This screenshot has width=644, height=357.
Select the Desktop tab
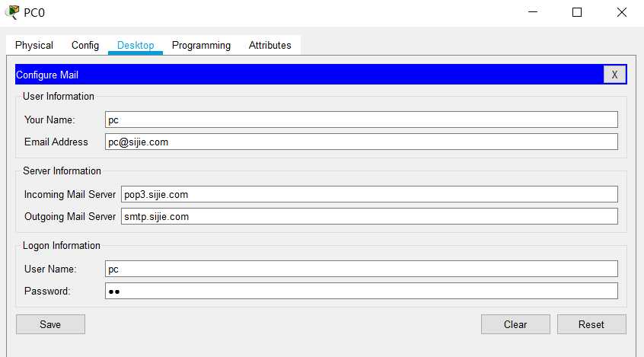(x=135, y=45)
